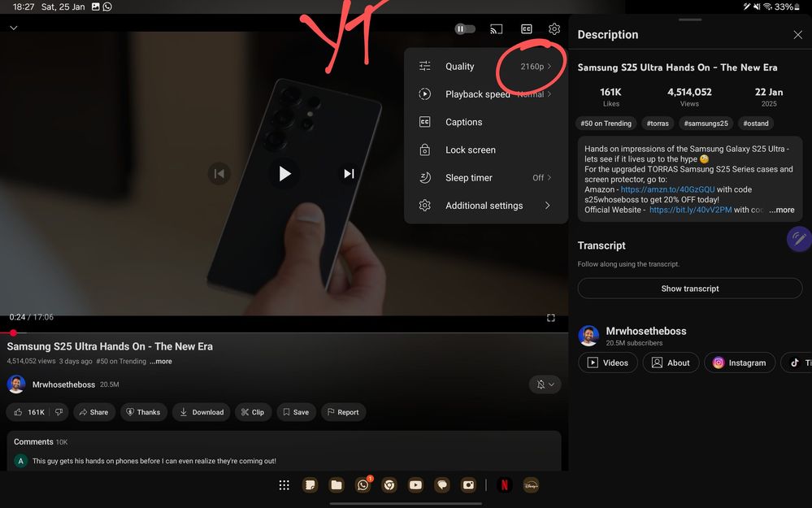Open the Instagram link chip

[x=740, y=363]
